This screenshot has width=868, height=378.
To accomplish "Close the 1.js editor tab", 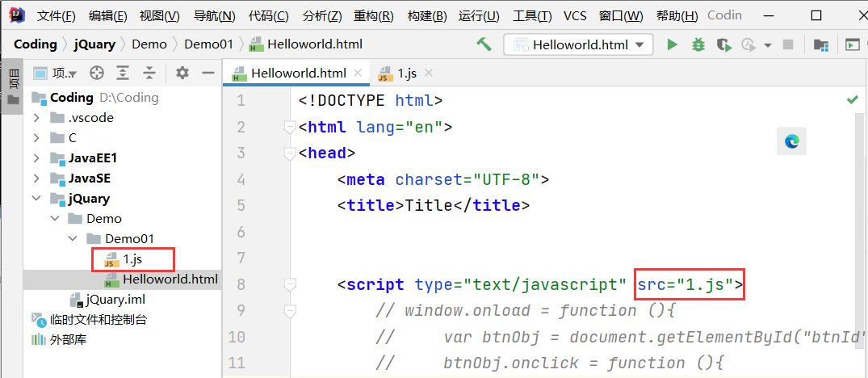I will click(427, 73).
